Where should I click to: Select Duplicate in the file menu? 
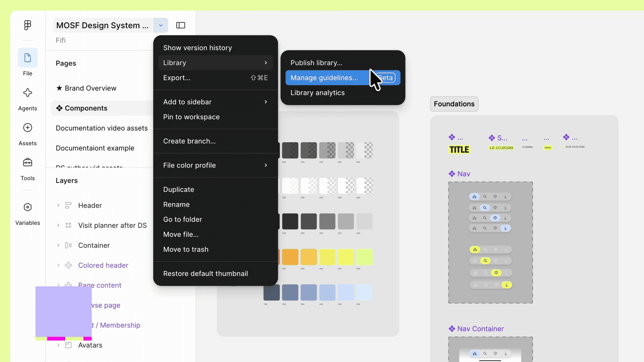215,189
